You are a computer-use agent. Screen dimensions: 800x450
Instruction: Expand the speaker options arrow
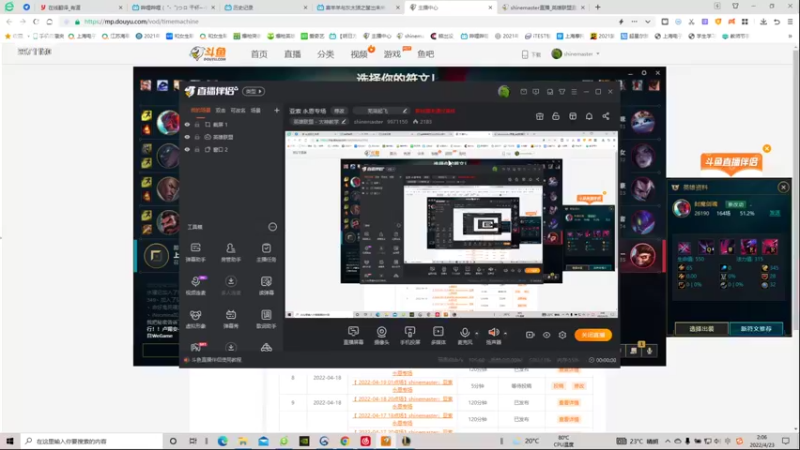coord(506,334)
